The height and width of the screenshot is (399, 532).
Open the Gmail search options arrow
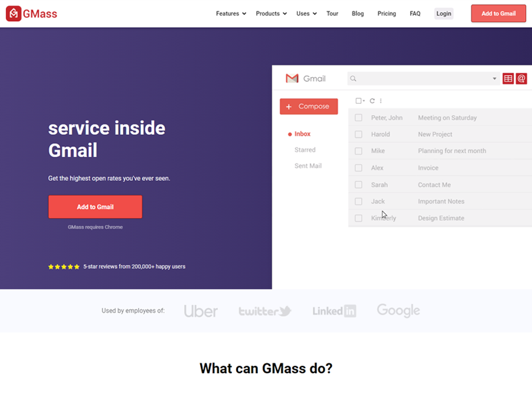click(494, 78)
